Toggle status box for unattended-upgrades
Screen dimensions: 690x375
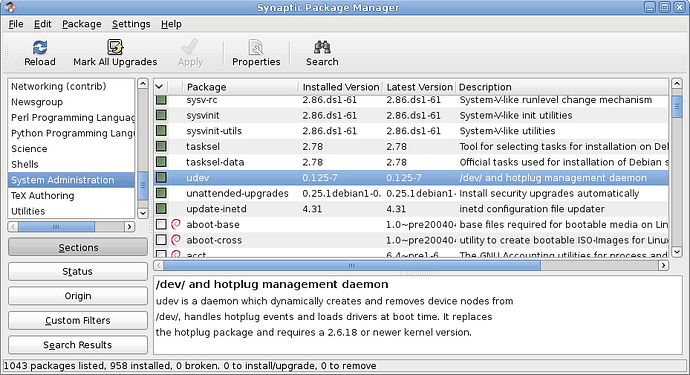[161, 193]
